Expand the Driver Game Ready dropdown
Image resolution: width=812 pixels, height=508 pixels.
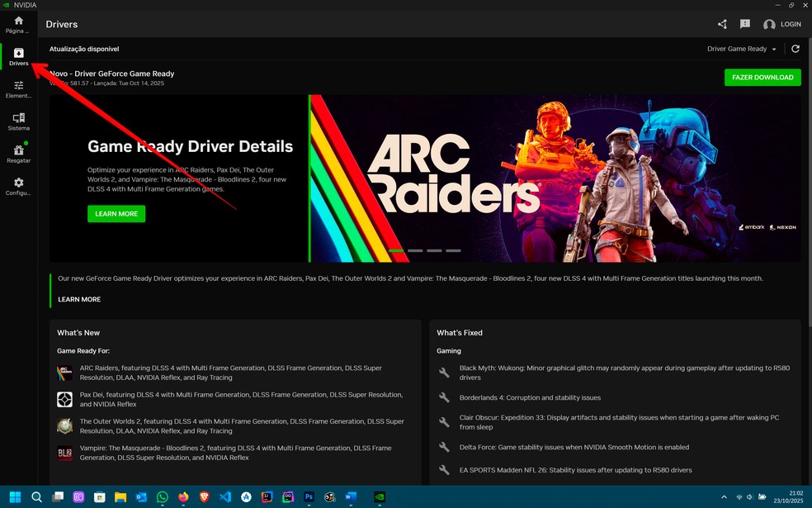742,49
